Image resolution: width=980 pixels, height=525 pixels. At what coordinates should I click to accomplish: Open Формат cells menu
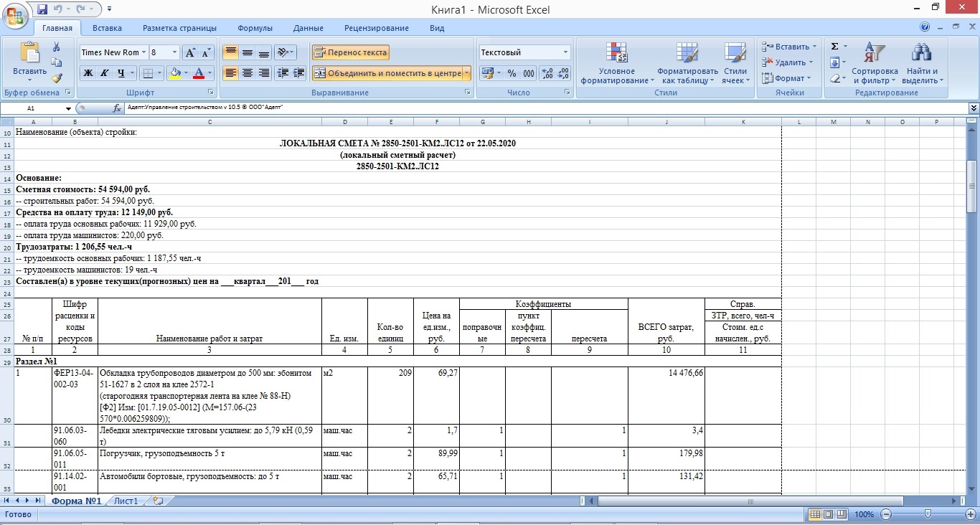tap(786, 78)
